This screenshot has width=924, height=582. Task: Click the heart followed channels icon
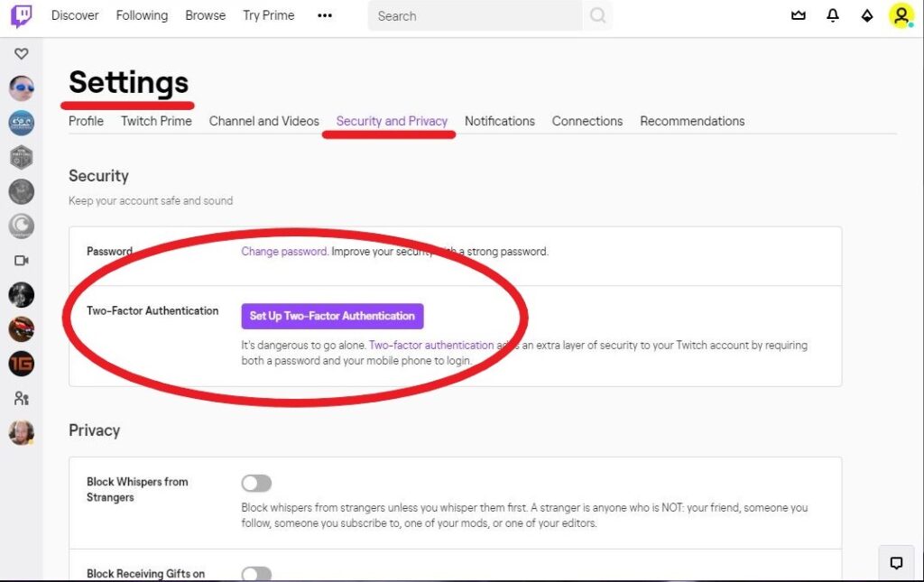[21, 54]
